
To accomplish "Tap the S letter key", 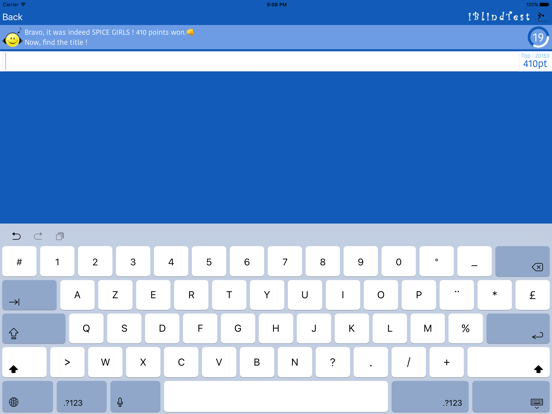I will coord(124,328).
